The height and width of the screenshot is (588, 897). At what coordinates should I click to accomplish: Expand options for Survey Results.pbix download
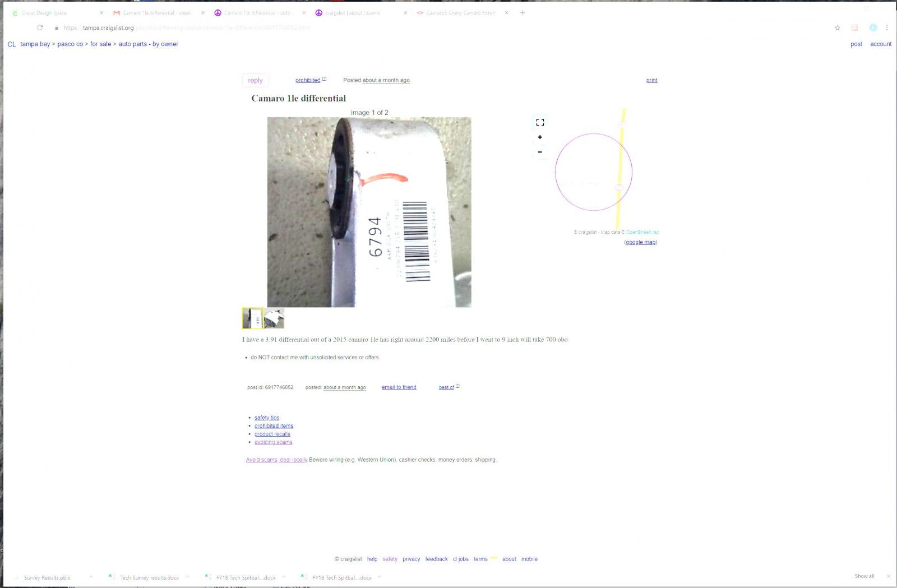pyautogui.click(x=91, y=577)
